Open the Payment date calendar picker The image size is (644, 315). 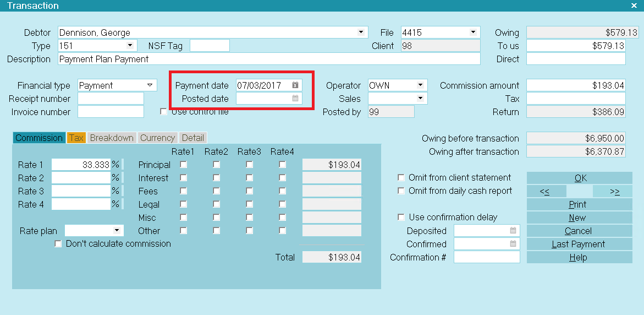point(295,85)
